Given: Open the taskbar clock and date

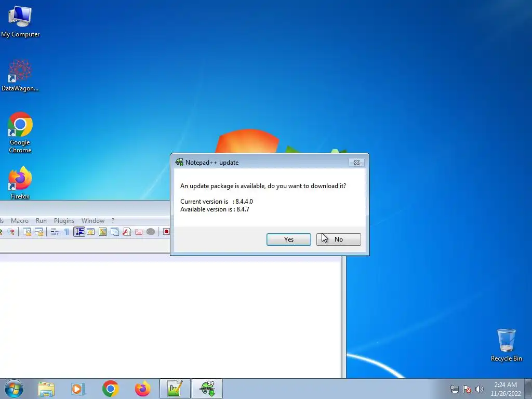Looking at the screenshot, I should click(x=506, y=389).
